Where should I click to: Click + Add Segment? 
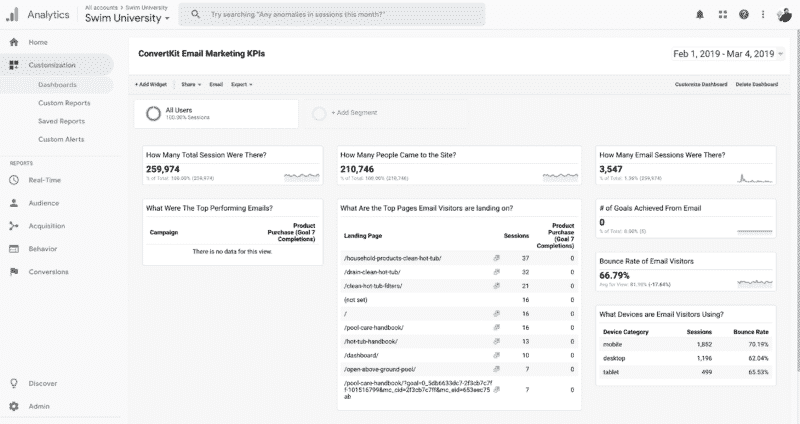354,113
